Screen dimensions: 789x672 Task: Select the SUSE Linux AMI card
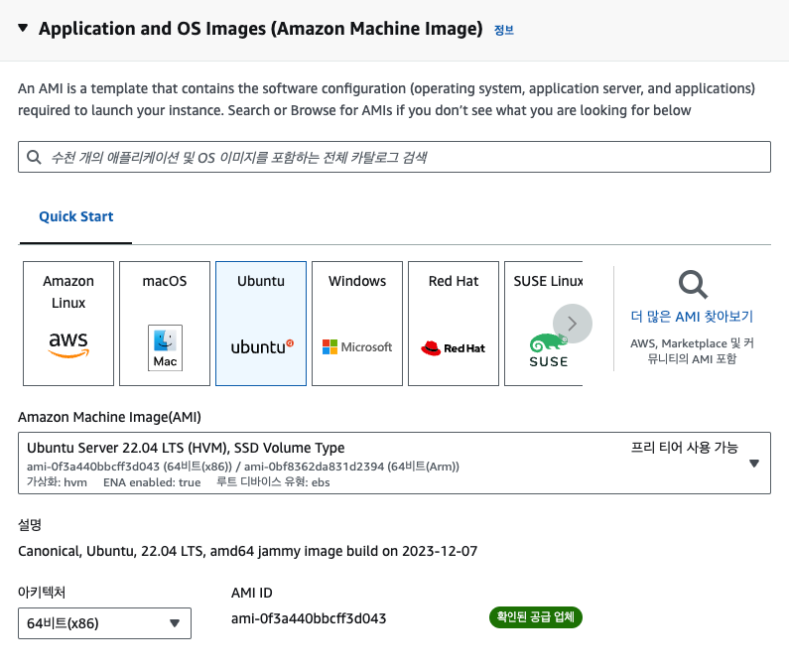point(544,324)
